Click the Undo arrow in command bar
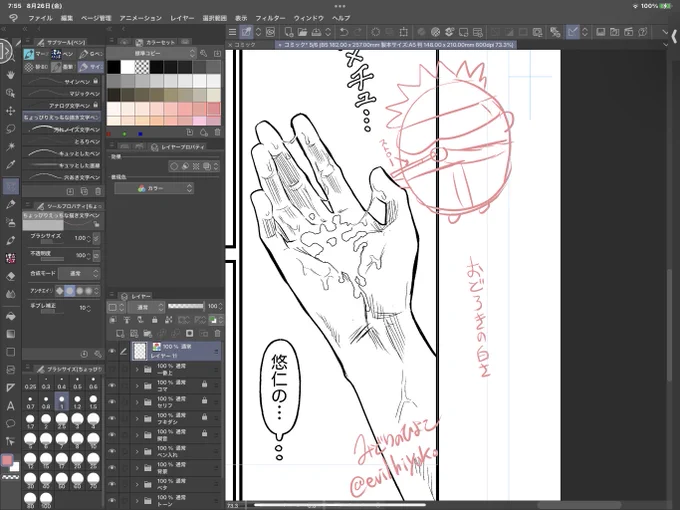680x510 pixels. point(344,32)
